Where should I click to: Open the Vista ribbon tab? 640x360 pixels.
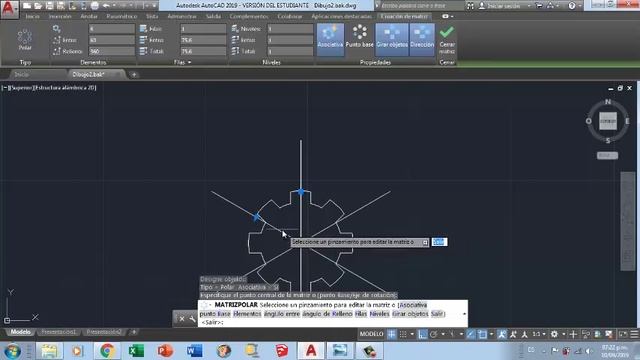coord(152,16)
